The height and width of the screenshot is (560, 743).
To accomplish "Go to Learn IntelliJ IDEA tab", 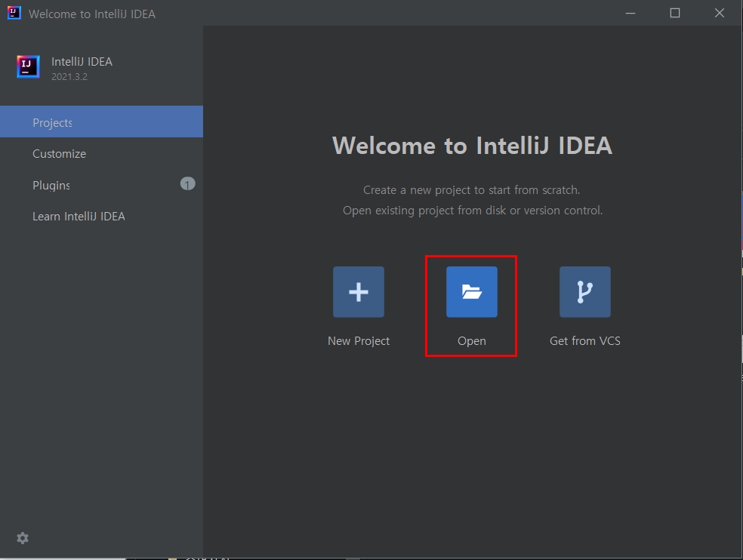I will [x=101, y=216].
